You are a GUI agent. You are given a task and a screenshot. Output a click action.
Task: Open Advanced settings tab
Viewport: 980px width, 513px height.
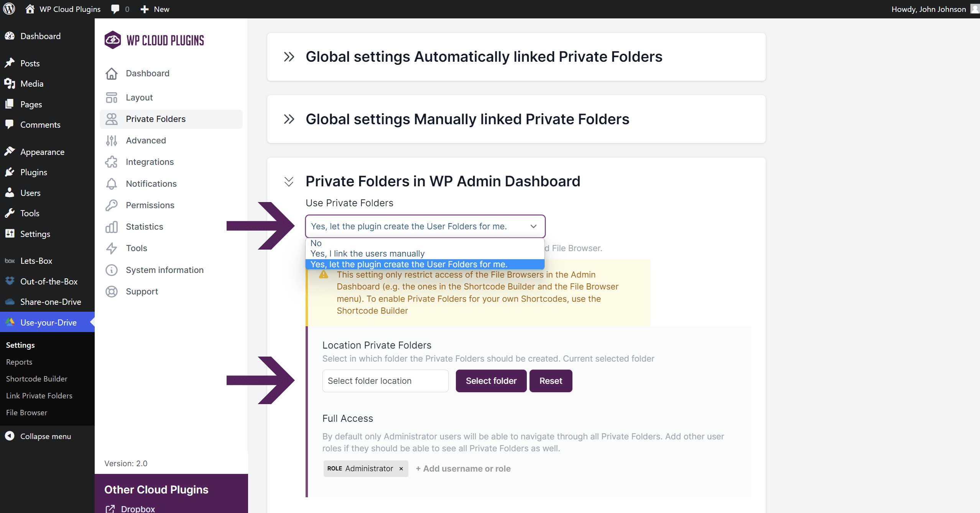pyautogui.click(x=146, y=141)
